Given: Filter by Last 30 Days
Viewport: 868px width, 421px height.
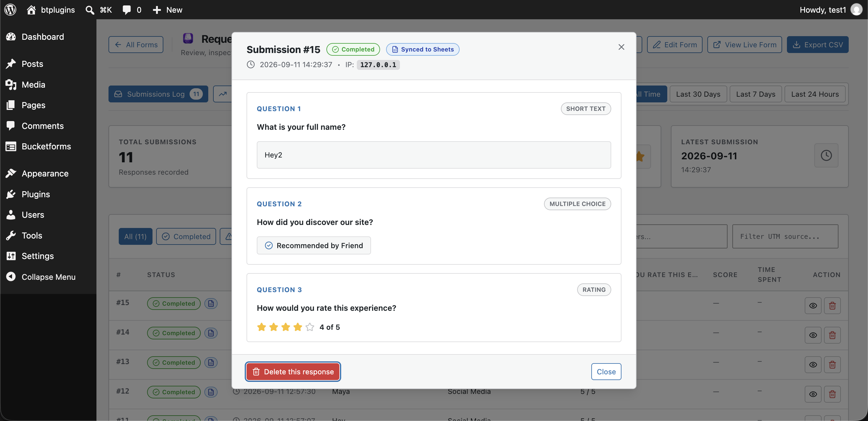Looking at the screenshot, I should (x=698, y=94).
